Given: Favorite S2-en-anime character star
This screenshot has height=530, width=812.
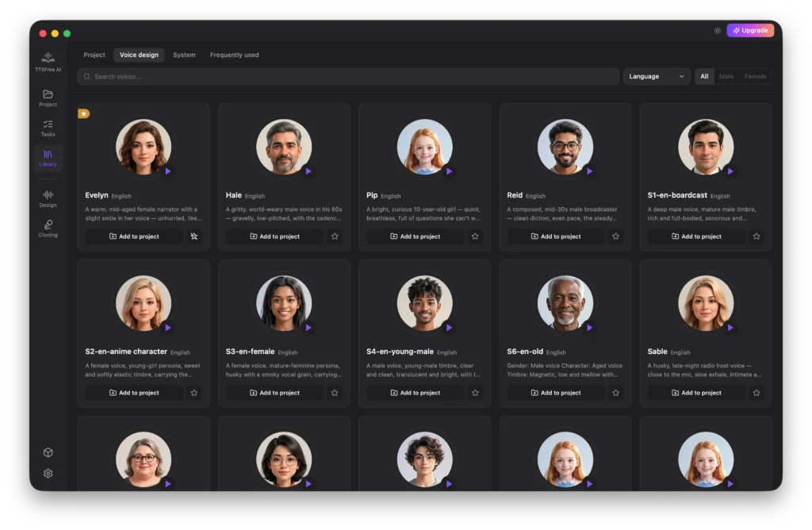Looking at the screenshot, I should [194, 393].
